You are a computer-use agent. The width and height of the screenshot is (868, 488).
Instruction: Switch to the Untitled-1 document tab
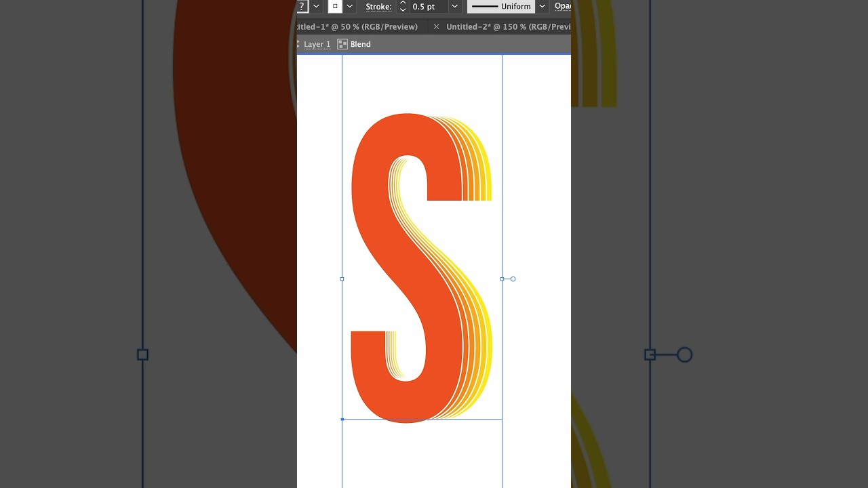[x=357, y=26]
